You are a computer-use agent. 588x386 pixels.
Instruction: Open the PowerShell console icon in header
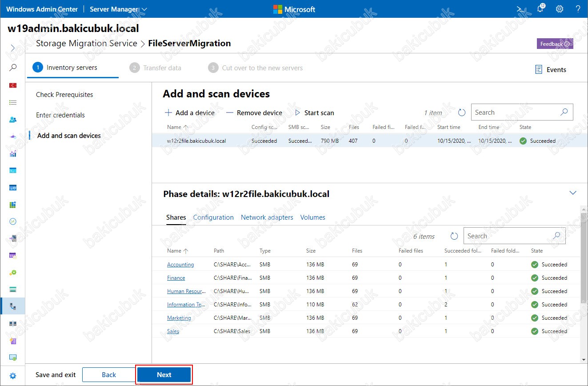520,9
